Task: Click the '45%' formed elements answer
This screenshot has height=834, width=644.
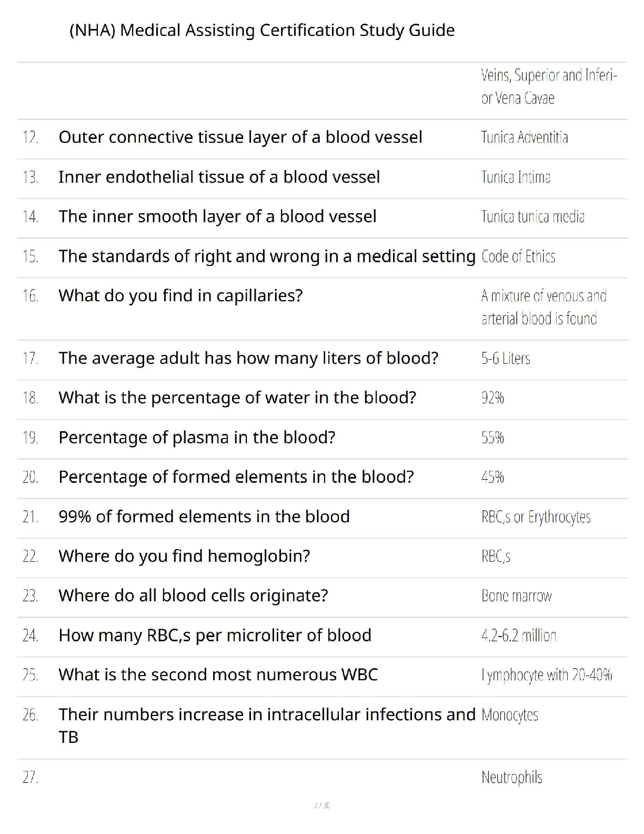Action: pos(492,477)
